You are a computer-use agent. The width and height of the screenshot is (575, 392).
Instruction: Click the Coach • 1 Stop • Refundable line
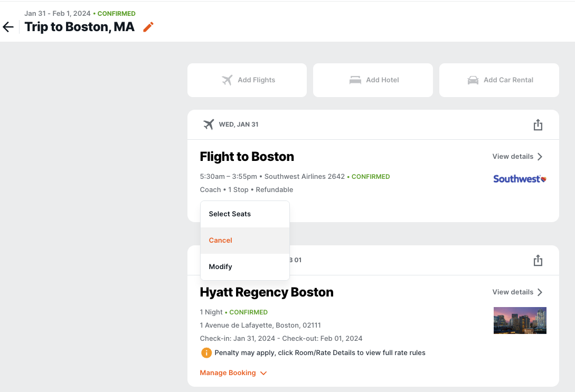247,190
